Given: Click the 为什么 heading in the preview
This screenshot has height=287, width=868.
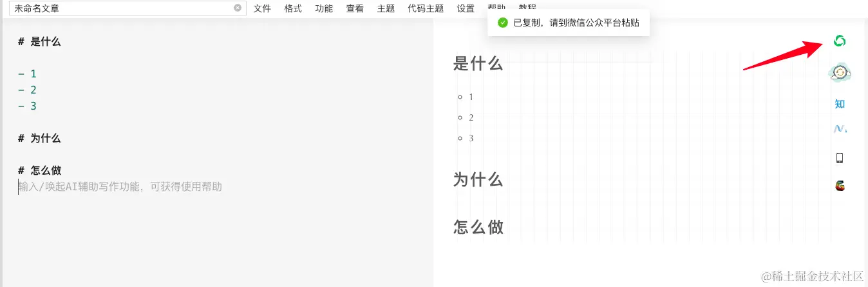Looking at the screenshot, I should tap(478, 179).
